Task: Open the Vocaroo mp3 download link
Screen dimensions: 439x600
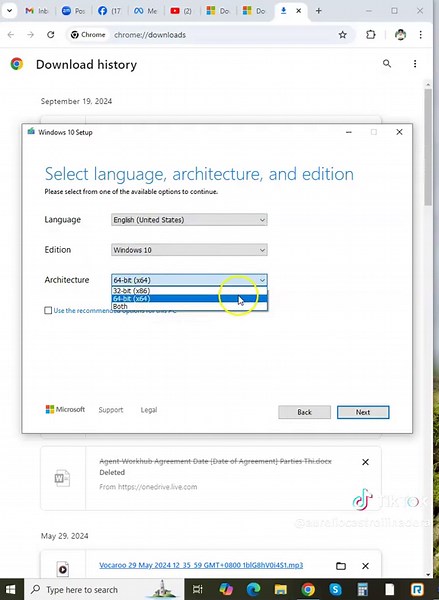Action: 201,565
